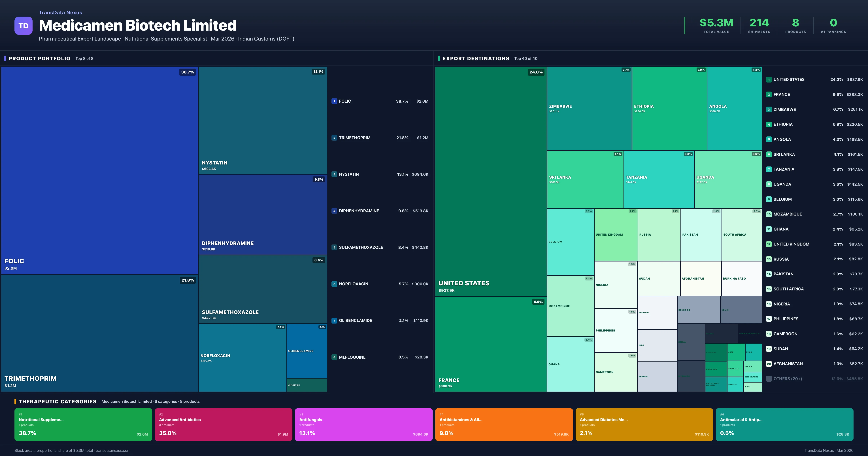Select the FOLIC treemap block
Screen dimensions: 868x456
[x=99, y=170]
